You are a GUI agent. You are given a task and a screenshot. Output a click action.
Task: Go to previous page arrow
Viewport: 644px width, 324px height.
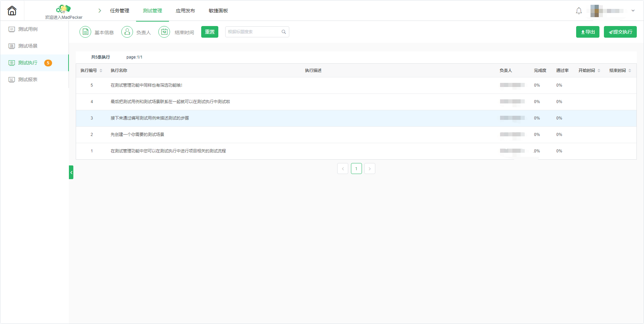point(343,169)
